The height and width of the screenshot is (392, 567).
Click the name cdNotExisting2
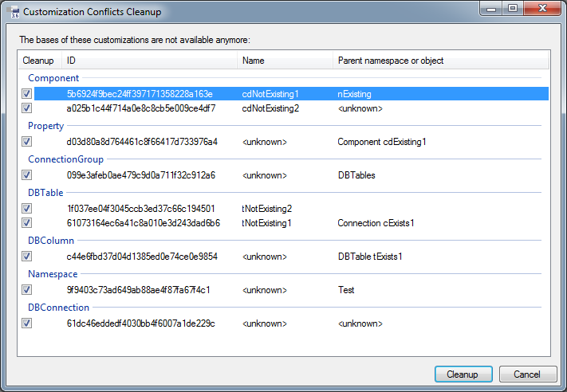tap(270, 108)
